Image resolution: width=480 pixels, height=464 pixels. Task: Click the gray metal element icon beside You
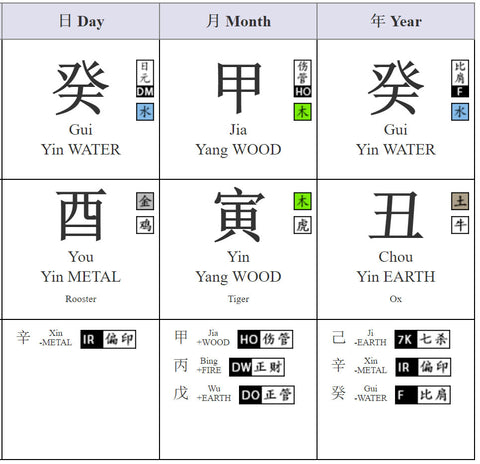pyautogui.click(x=145, y=201)
